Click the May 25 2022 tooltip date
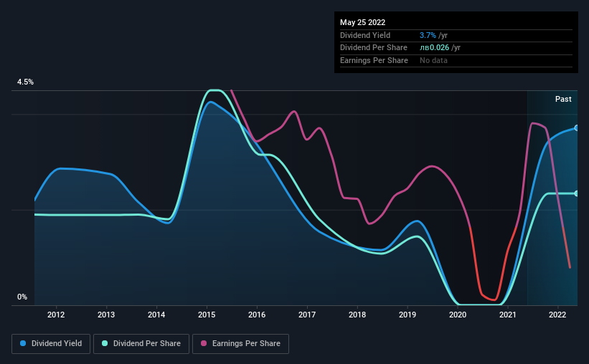The image size is (589, 364). click(x=362, y=22)
